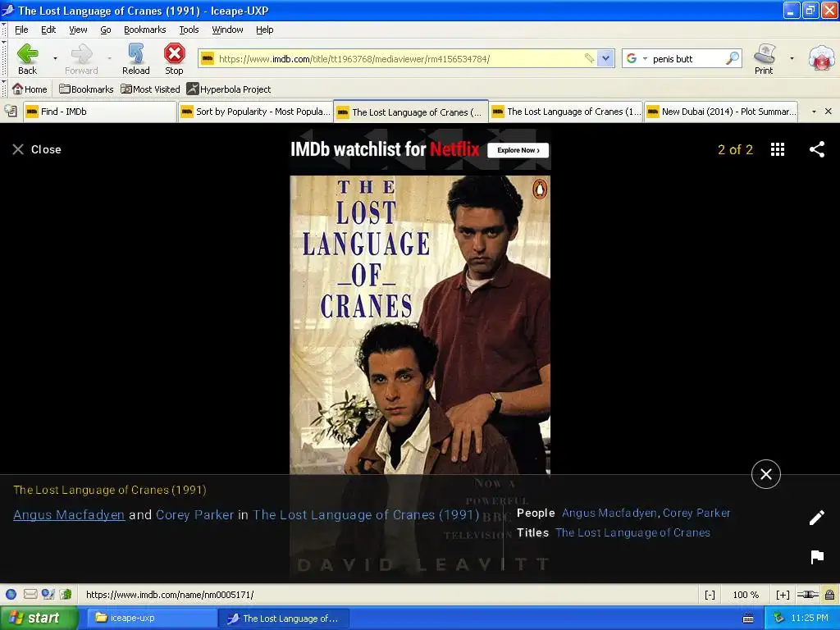
Task: Click system tray icon beside the clock
Action: coord(778,618)
